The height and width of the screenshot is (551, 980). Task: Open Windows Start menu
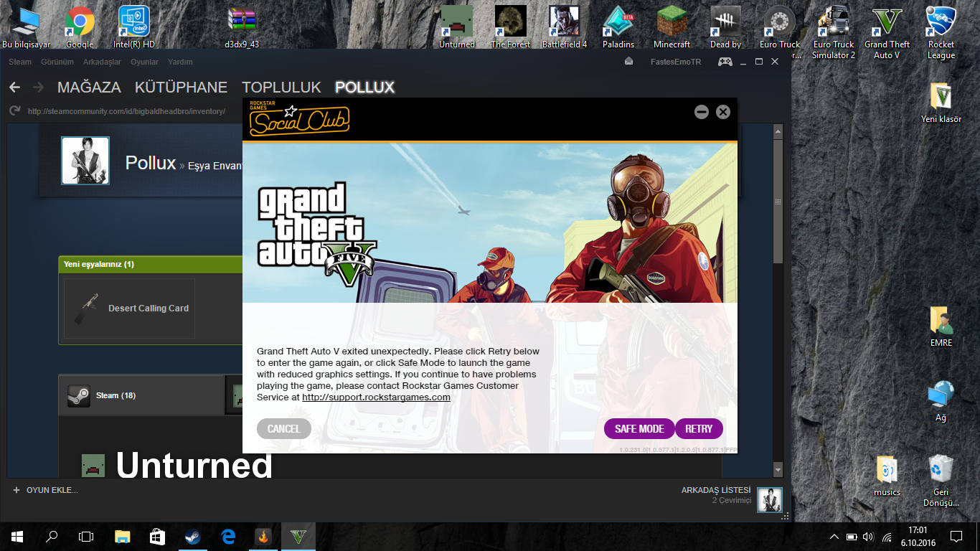pyautogui.click(x=17, y=537)
